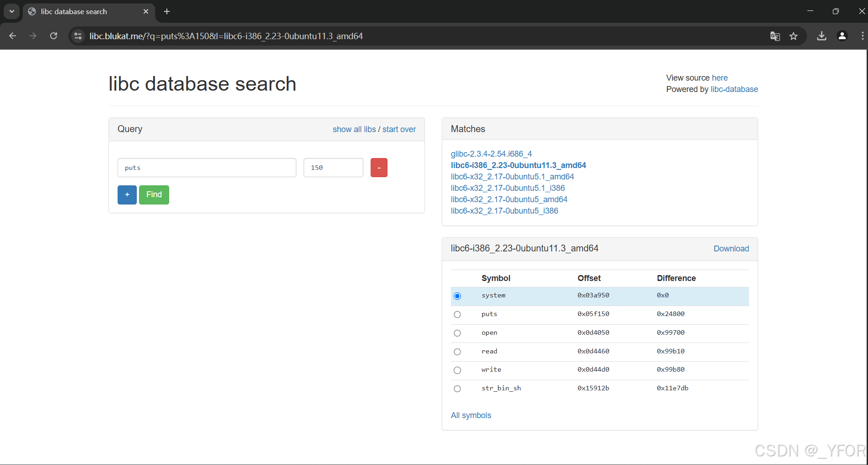Click the browser back navigation icon
Image resolution: width=868 pixels, height=465 pixels.
[x=12, y=36]
